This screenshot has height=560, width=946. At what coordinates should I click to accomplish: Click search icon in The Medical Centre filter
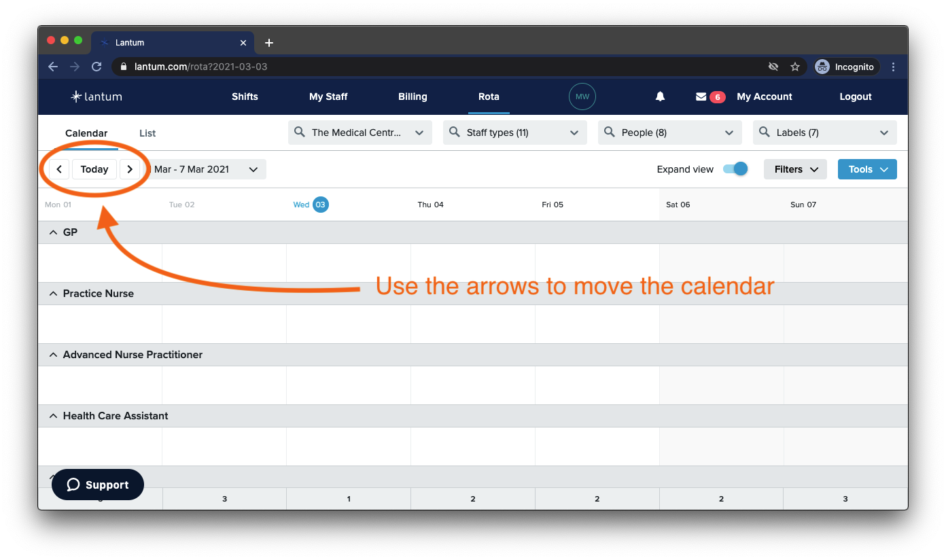[300, 133]
